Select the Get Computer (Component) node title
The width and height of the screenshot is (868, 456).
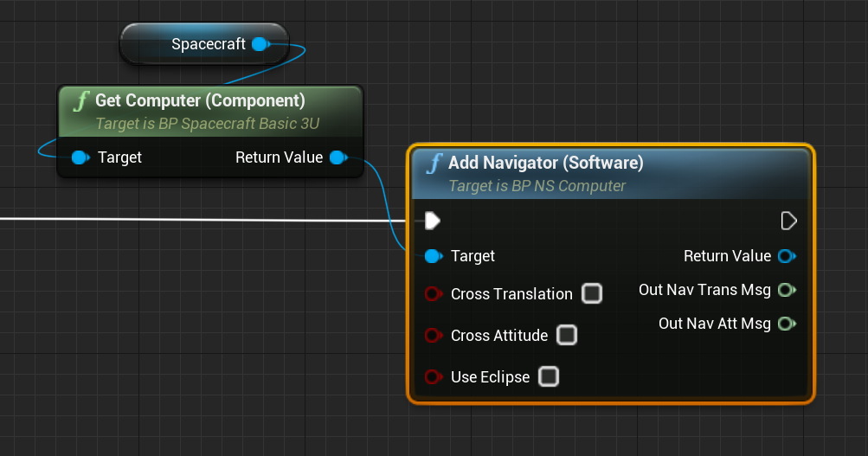click(200, 101)
